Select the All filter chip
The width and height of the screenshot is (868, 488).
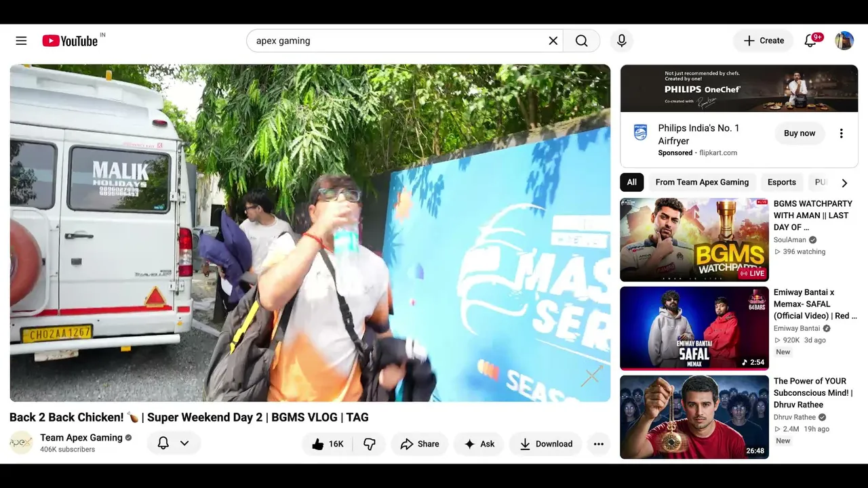(632, 182)
